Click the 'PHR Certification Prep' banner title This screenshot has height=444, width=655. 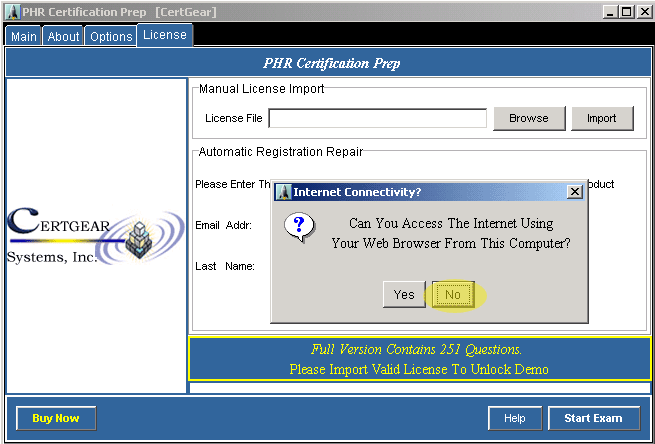coord(332,63)
